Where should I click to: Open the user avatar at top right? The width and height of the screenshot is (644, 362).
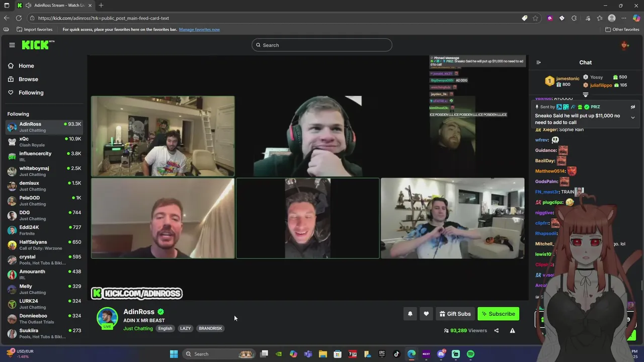click(625, 45)
